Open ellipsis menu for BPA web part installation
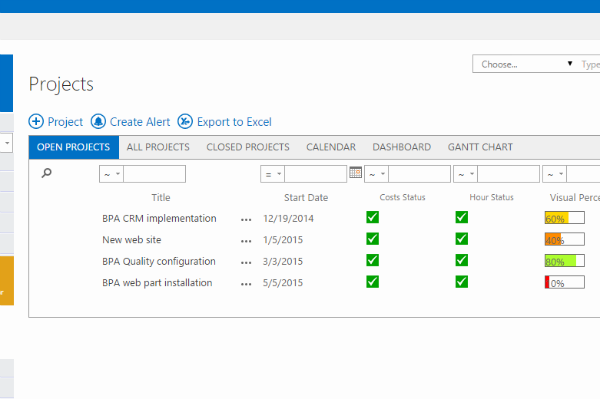The height and width of the screenshot is (399, 600). [246, 284]
